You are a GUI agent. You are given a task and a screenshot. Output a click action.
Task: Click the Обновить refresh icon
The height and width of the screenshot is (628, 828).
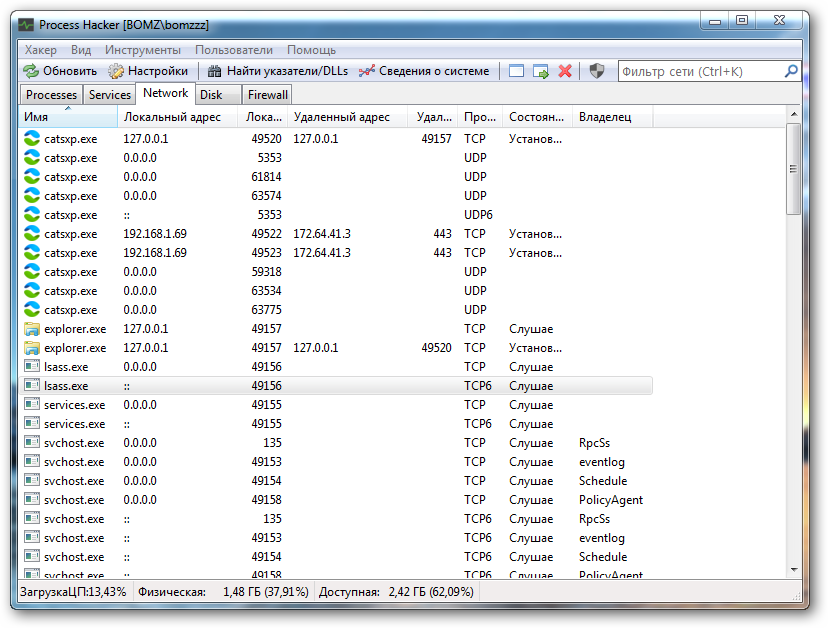click(x=31, y=71)
